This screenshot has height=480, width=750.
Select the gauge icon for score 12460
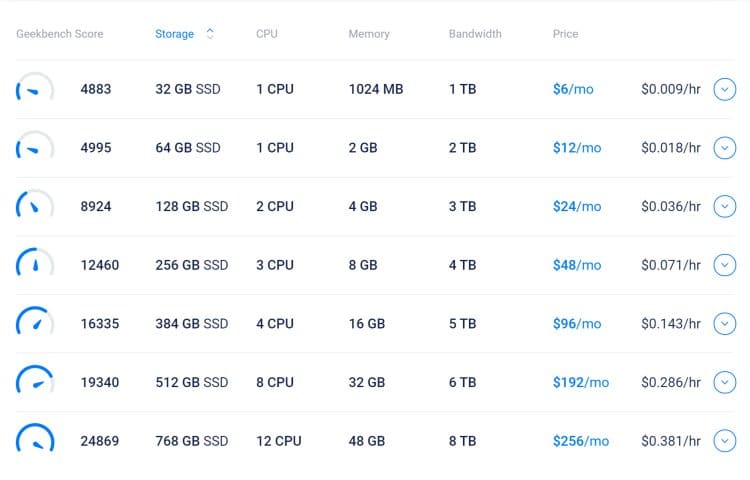(x=35, y=266)
